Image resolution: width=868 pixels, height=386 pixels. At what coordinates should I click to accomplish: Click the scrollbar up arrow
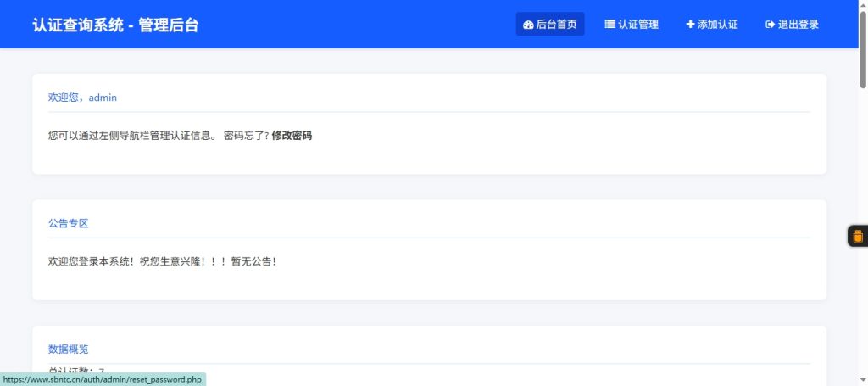(863, 5)
